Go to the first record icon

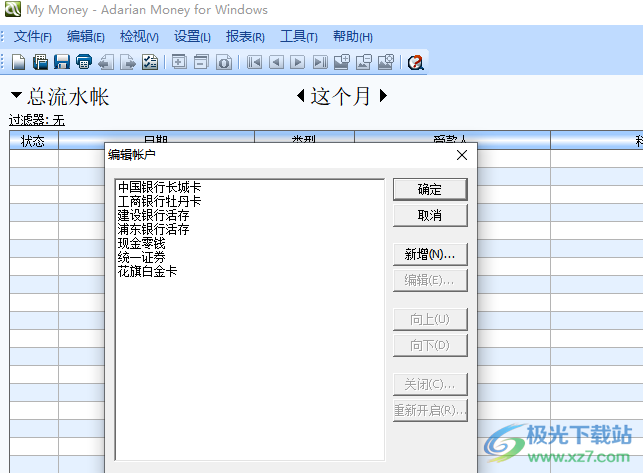tap(254, 62)
